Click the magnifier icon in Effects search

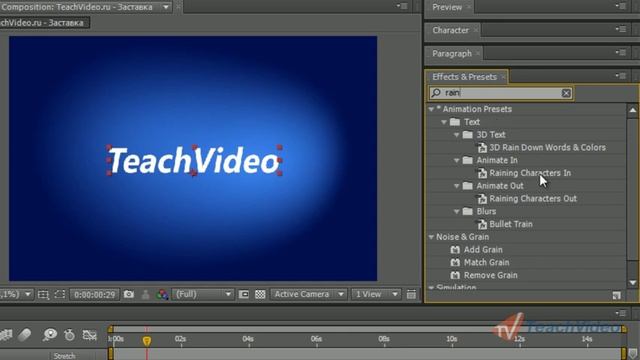436,93
